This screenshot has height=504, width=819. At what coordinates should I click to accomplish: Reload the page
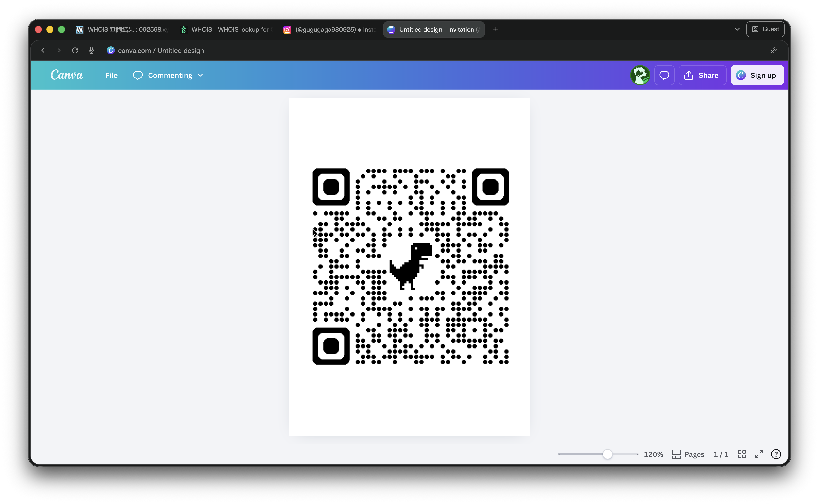pyautogui.click(x=75, y=50)
